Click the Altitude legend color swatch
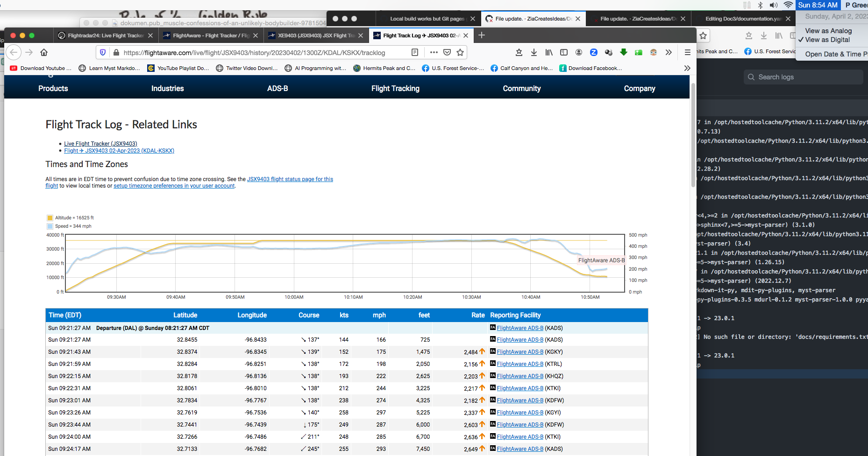 coord(50,217)
